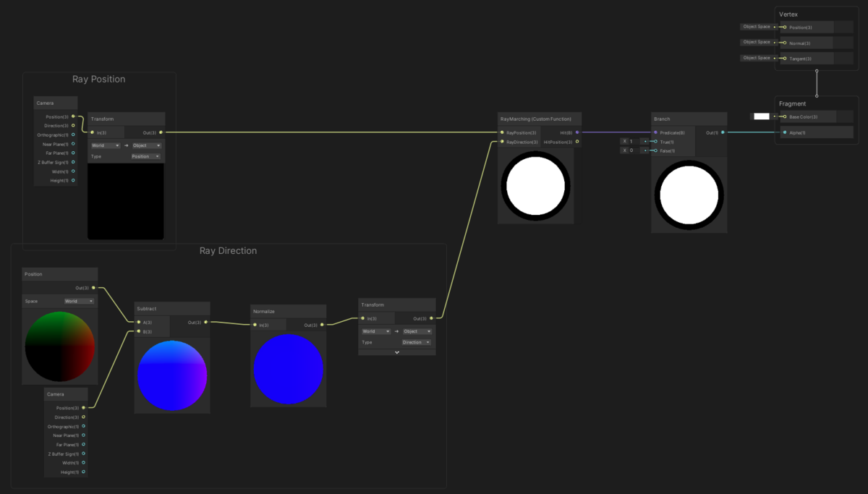Click Out(3) port on the Position node
This screenshot has height=494, width=868.
(x=93, y=288)
